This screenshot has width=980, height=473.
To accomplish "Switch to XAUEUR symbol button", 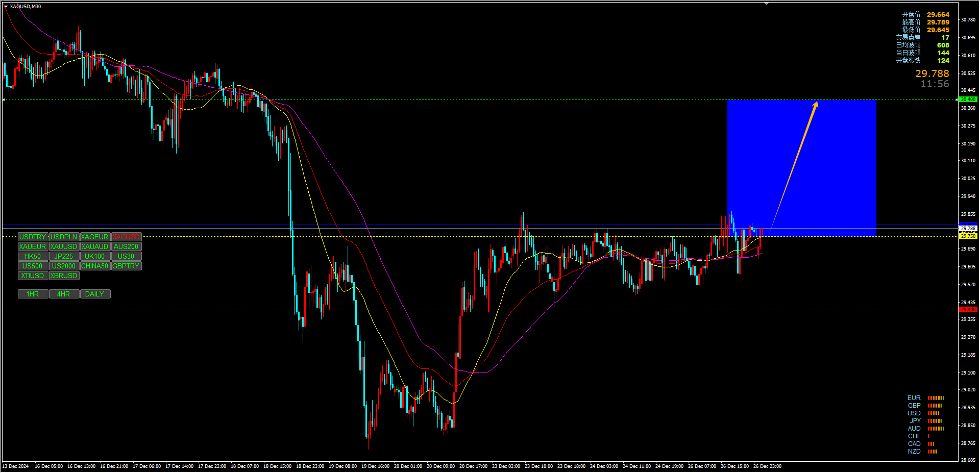I will pos(33,247).
